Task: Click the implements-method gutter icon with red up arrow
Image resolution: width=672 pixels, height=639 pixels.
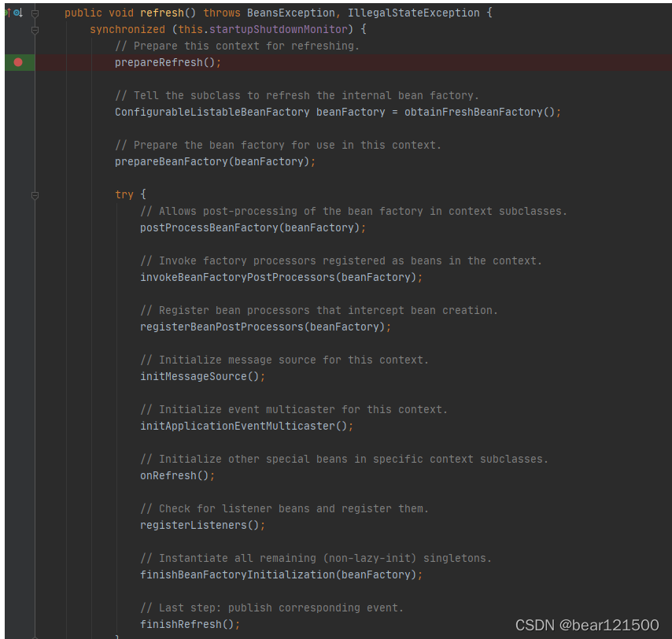Action: tap(7, 13)
